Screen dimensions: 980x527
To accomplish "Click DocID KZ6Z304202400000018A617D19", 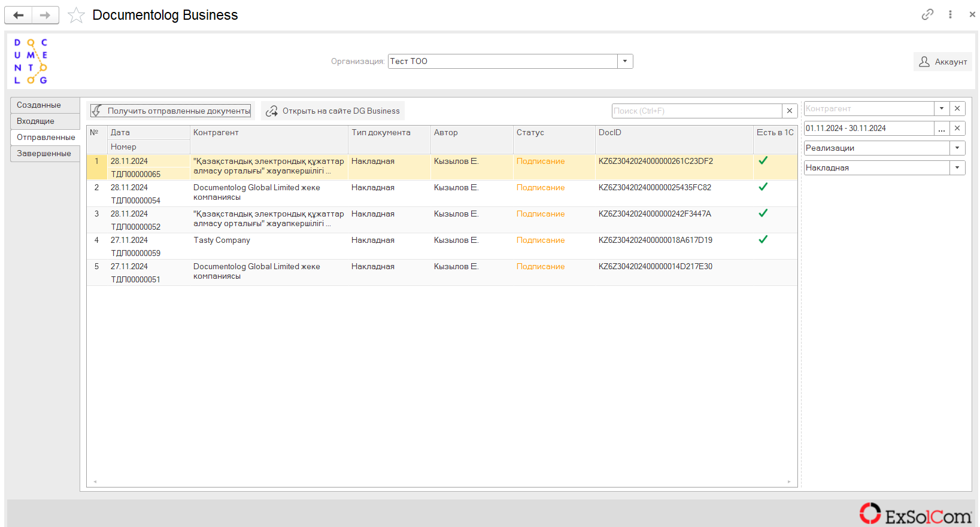I will point(656,240).
